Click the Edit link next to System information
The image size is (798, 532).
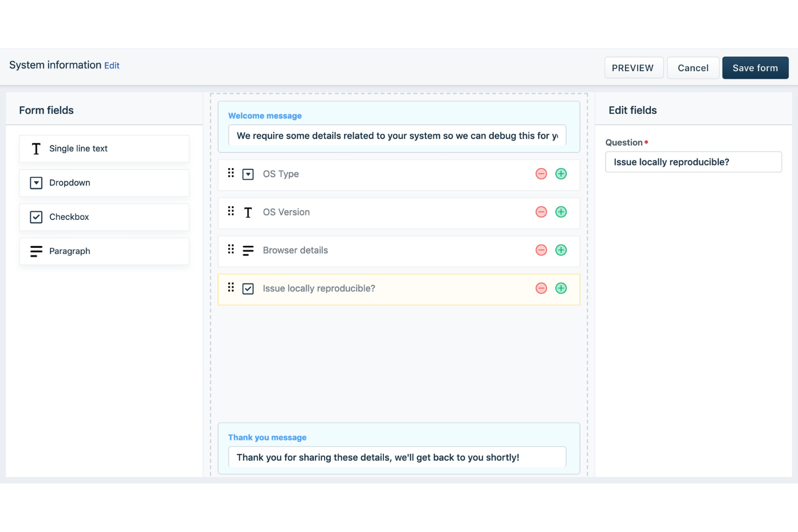coord(112,65)
